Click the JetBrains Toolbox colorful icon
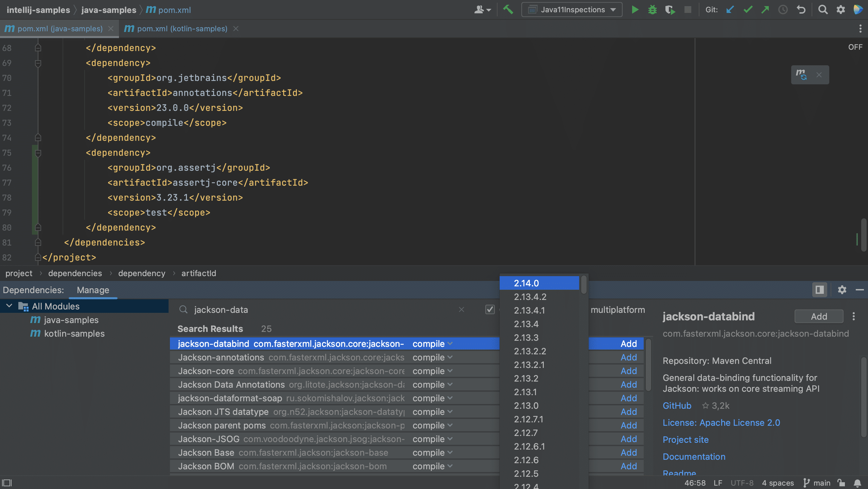 tap(858, 10)
